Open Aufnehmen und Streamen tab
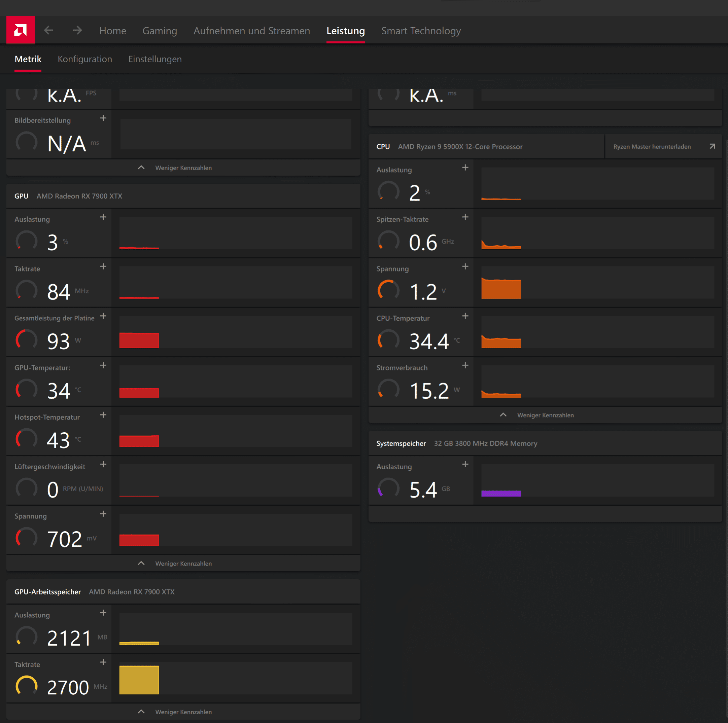Image resolution: width=728 pixels, height=723 pixels. click(252, 31)
